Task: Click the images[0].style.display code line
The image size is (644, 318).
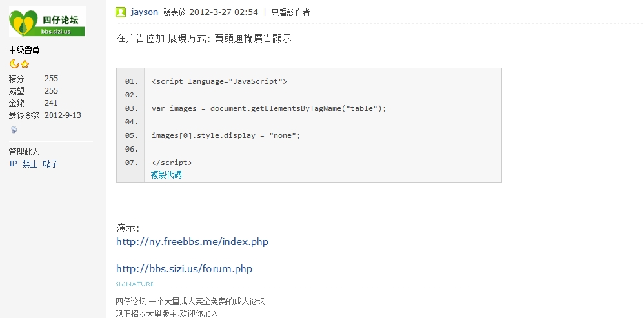Action: tap(226, 135)
